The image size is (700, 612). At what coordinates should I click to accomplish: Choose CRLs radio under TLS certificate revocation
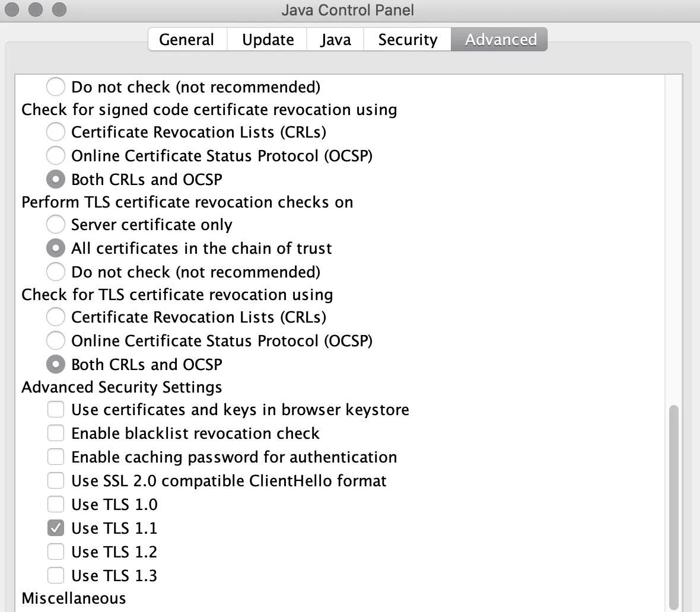tap(56, 317)
